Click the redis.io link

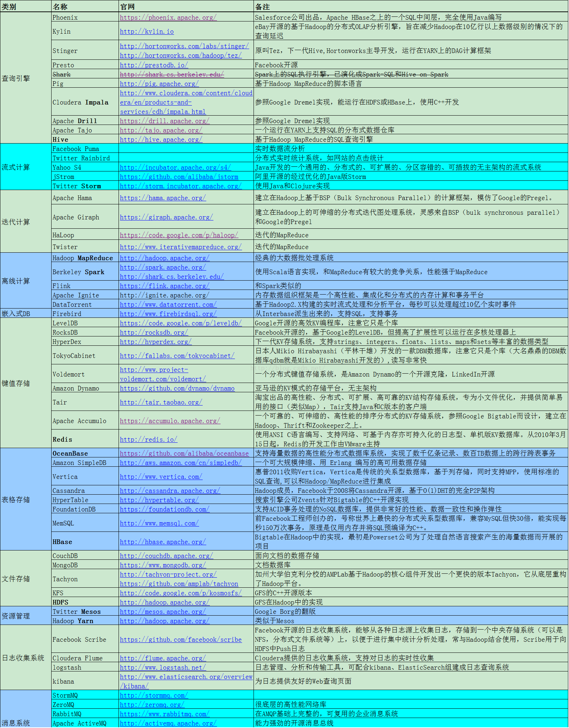149,439
